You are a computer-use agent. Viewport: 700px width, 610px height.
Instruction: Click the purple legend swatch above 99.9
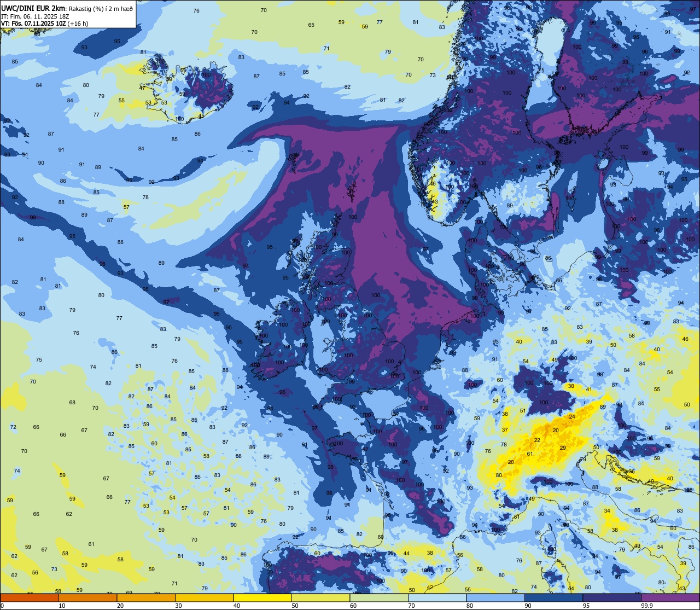tap(670, 598)
